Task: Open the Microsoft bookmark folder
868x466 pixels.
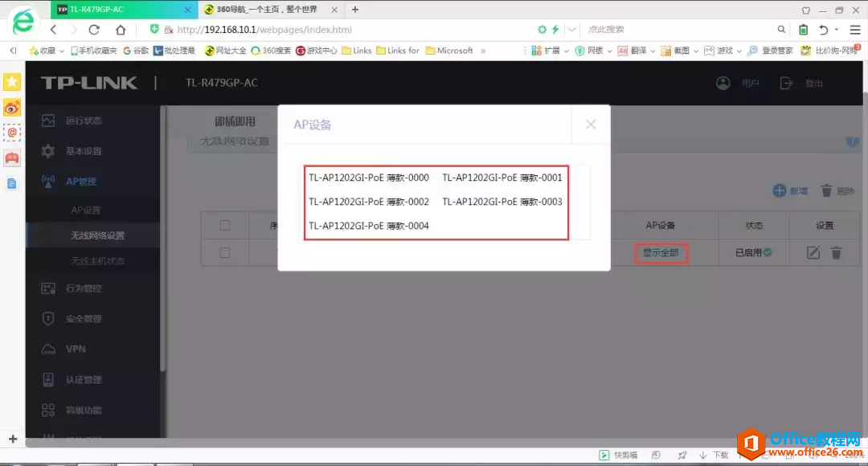Action: [x=449, y=51]
